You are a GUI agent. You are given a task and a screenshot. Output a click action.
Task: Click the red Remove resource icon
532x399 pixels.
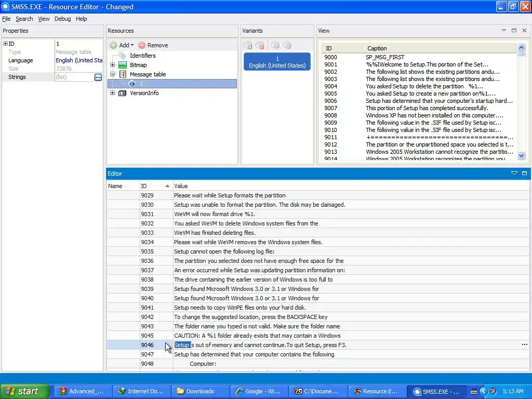(x=142, y=45)
